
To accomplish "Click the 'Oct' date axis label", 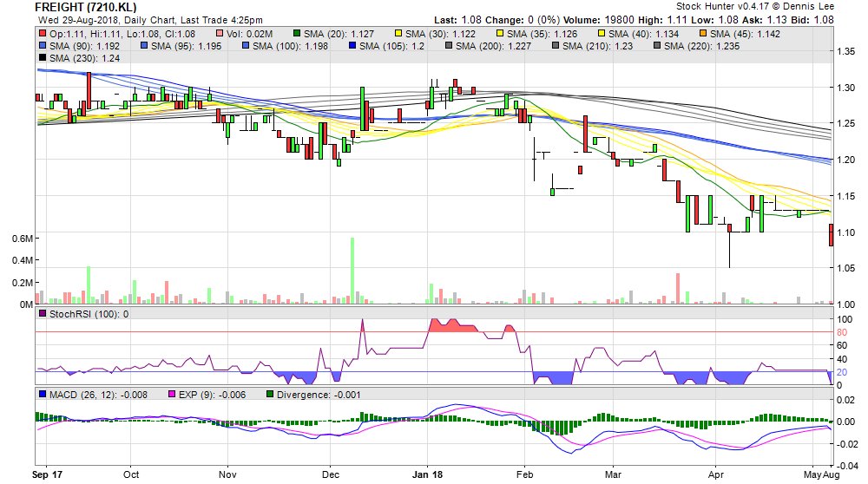I will click(131, 474).
